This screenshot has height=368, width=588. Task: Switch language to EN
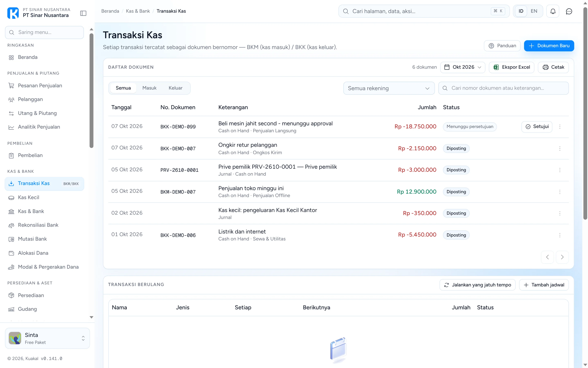point(534,11)
